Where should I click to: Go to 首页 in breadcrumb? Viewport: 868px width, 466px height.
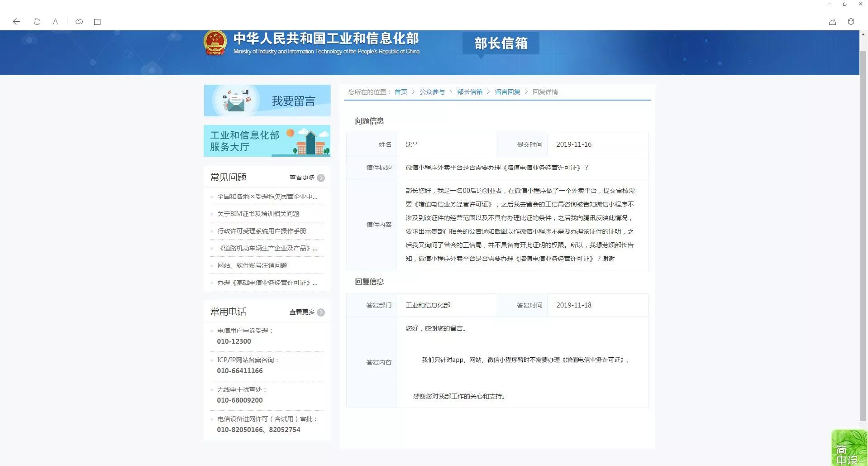tap(401, 92)
